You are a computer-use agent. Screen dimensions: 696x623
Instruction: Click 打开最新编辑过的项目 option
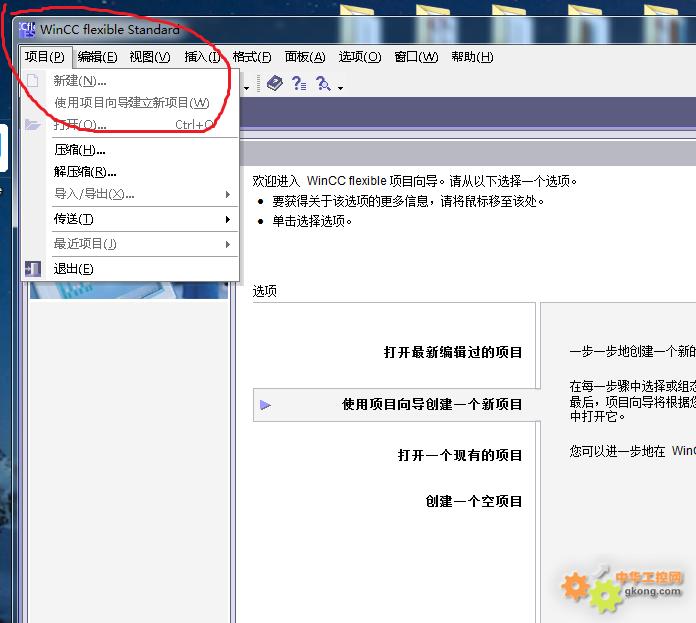pos(453,352)
